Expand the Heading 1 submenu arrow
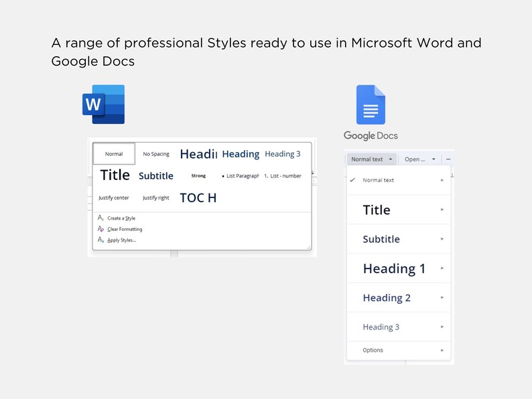 coord(442,268)
